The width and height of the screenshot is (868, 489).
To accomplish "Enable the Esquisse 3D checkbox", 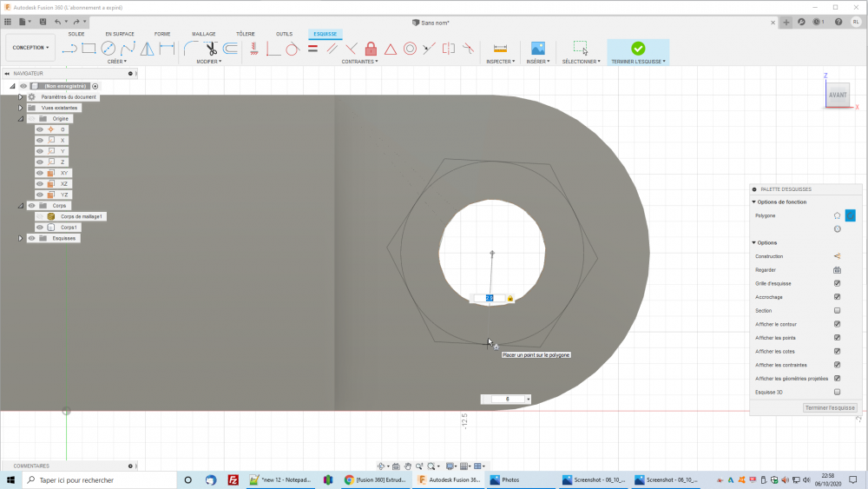I will [x=837, y=392].
